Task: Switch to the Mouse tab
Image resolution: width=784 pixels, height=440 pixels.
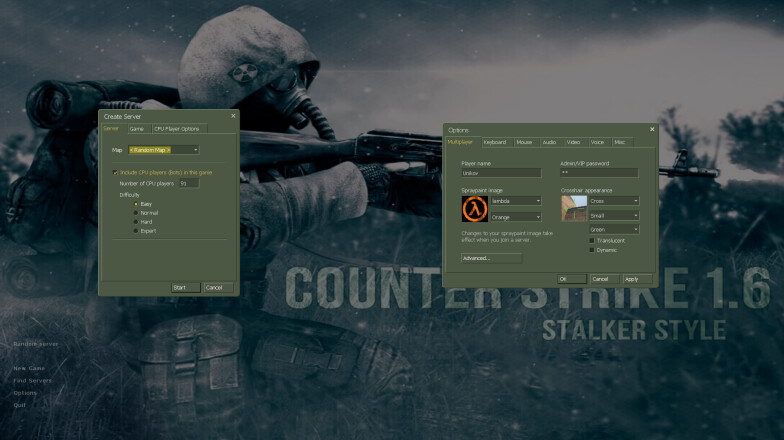Action: [526, 142]
